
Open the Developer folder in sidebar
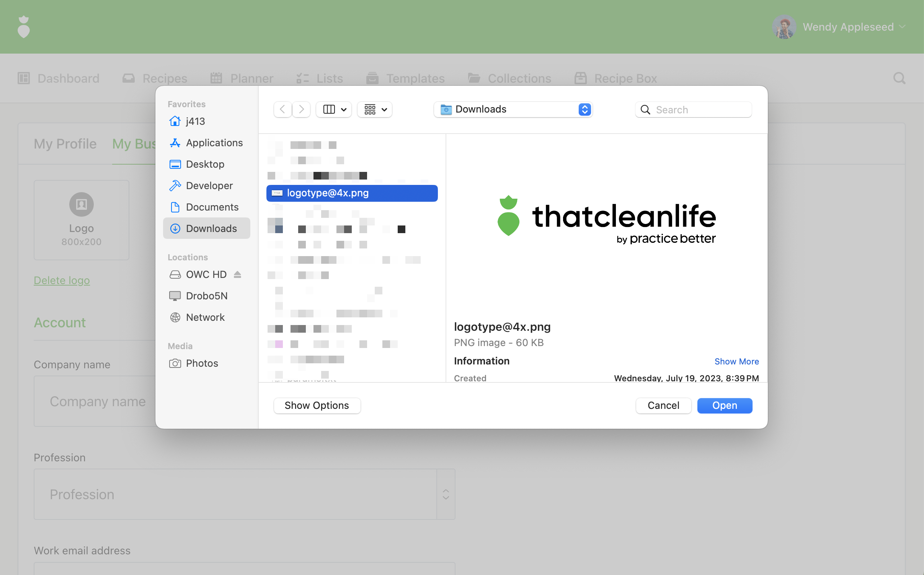pos(209,186)
